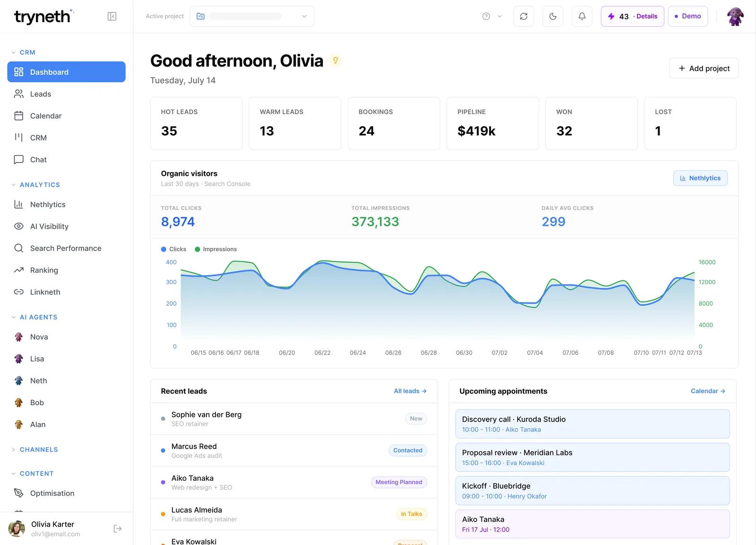Click the refresh icon button
756x545 pixels.
coord(524,17)
